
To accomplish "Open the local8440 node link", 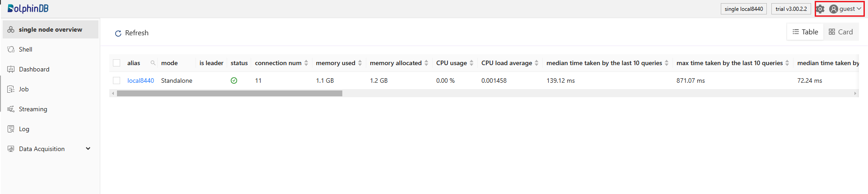I will click(x=140, y=80).
